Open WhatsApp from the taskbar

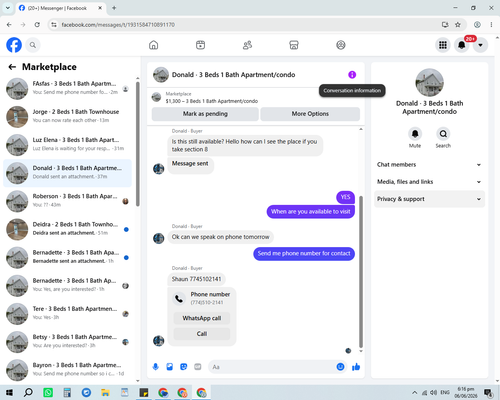click(x=48, y=393)
